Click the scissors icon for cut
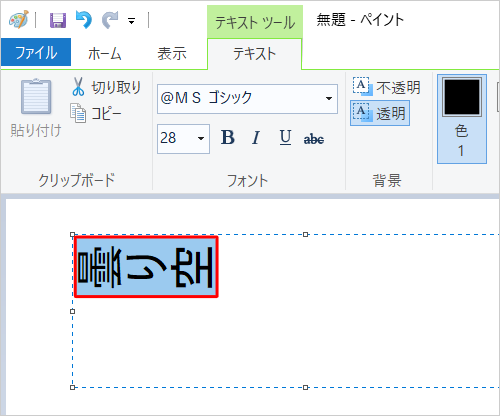The width and height of the screenshot is (500, 416). [78, 87]
